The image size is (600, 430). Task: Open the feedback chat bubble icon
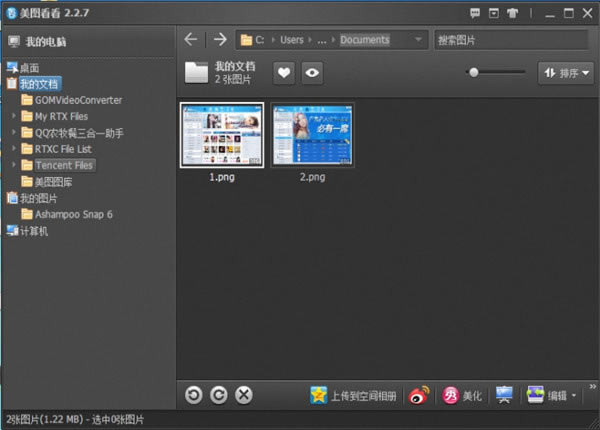(x=475, y=13)
